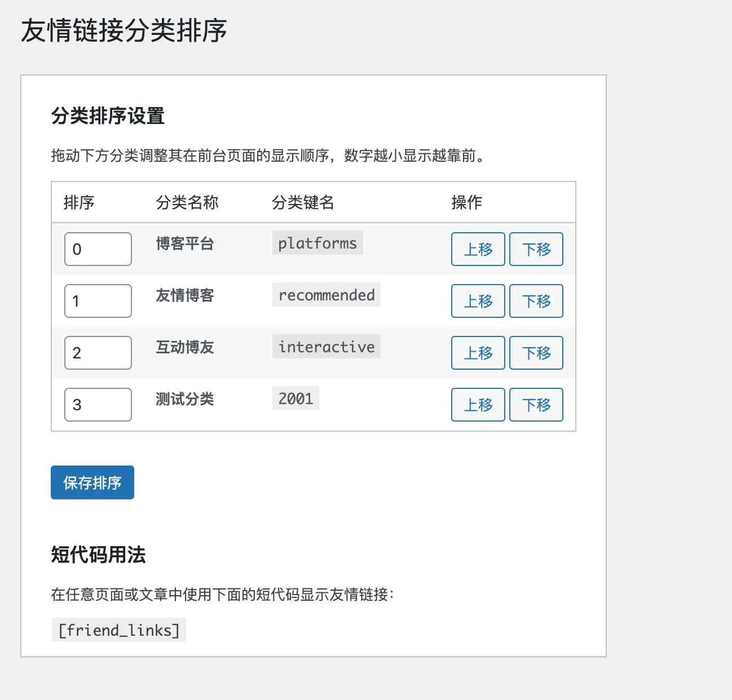Move 测试分类 up with 上移
Screen dimensions: 732x700
[478, 405]
